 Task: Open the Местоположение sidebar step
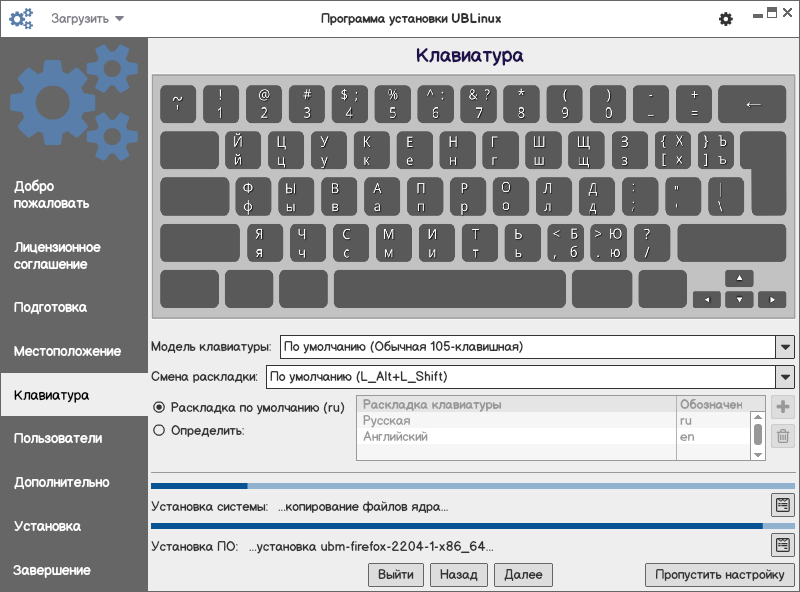[67, 351]
